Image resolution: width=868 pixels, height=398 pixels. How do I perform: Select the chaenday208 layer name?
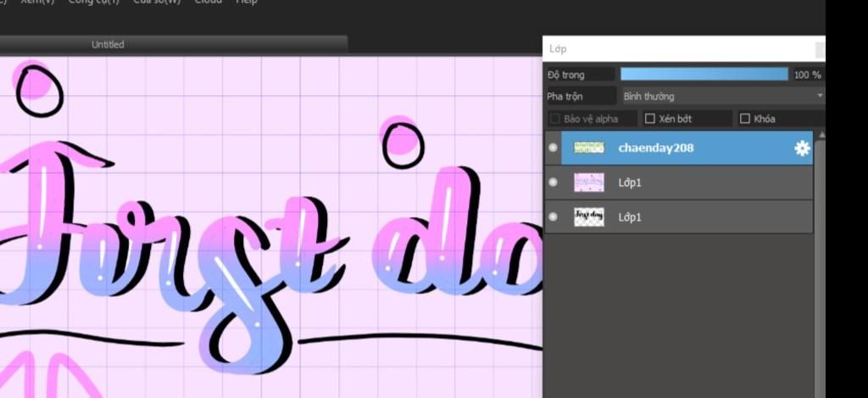tap(655, 148)
